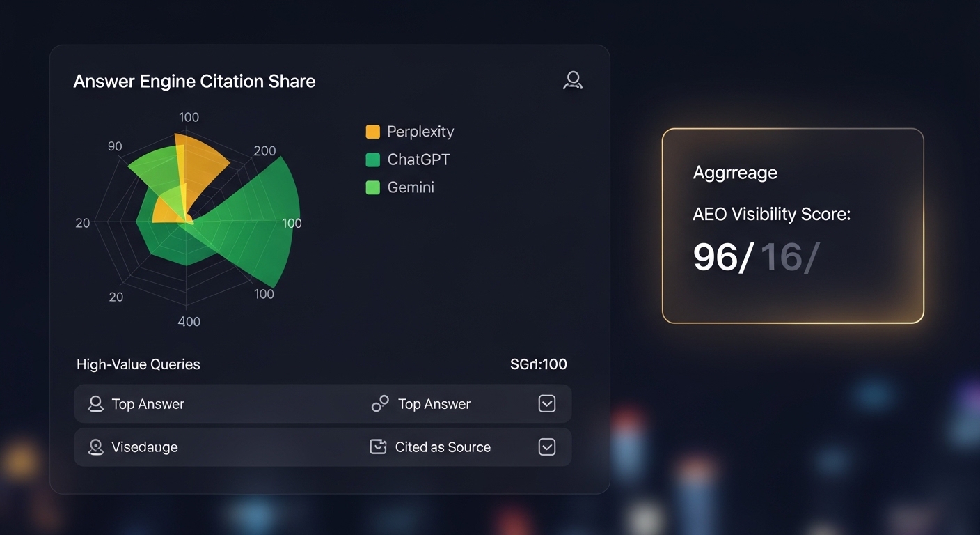Click the SGrl:100 indicator

pos(539,364)
